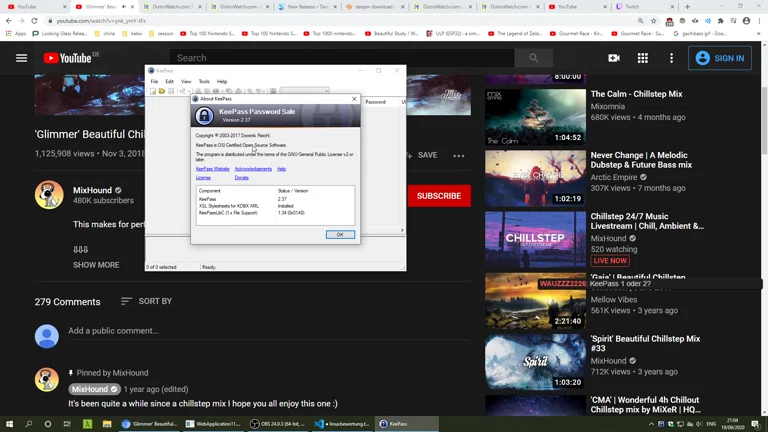Open 'The Calm - Chillstep Mix' thumbnail
768x432 pixels.
point(535,117)
